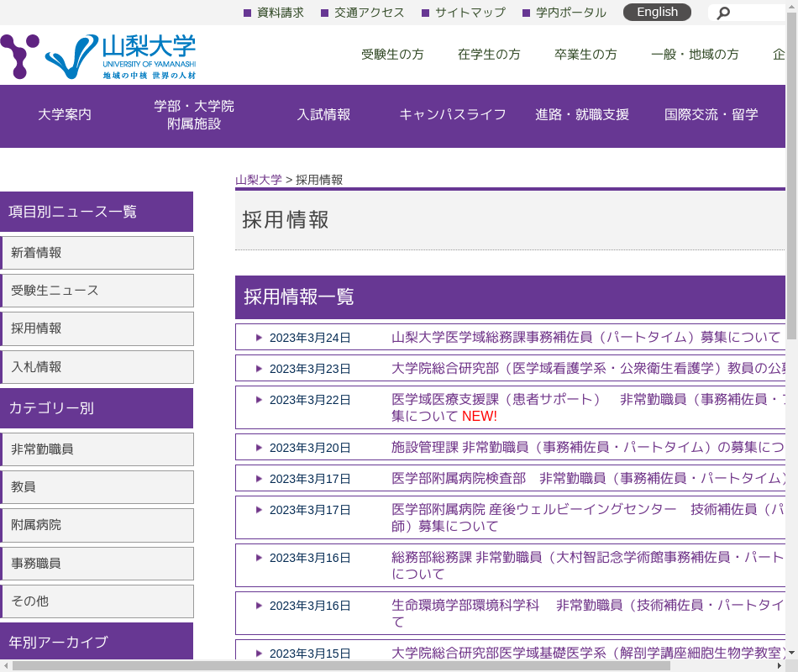Open the 大学案内 menu
The height and width of the screenshot is (672, 798).
pos(65,115)
